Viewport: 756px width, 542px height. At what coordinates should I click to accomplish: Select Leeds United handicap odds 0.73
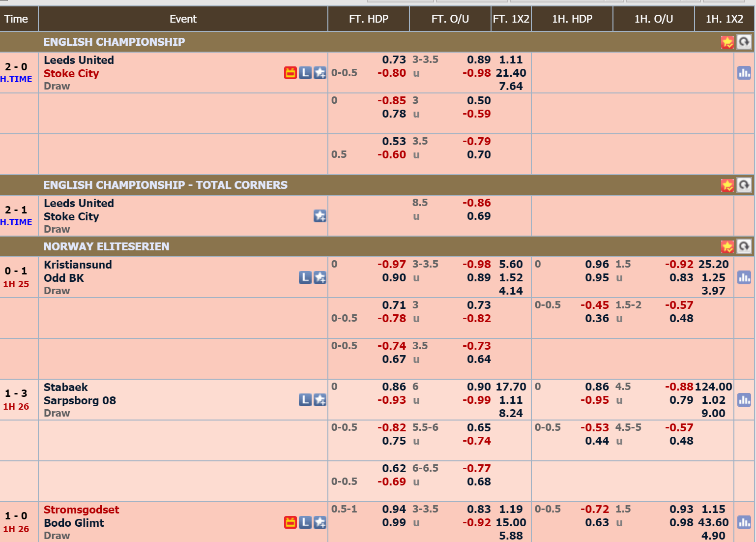coord(394,60)
